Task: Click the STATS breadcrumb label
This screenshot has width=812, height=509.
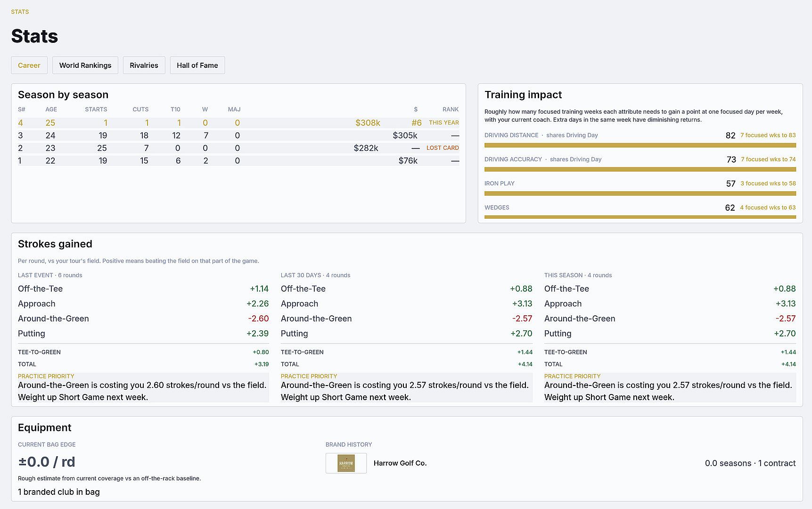Action: (20, 12)
